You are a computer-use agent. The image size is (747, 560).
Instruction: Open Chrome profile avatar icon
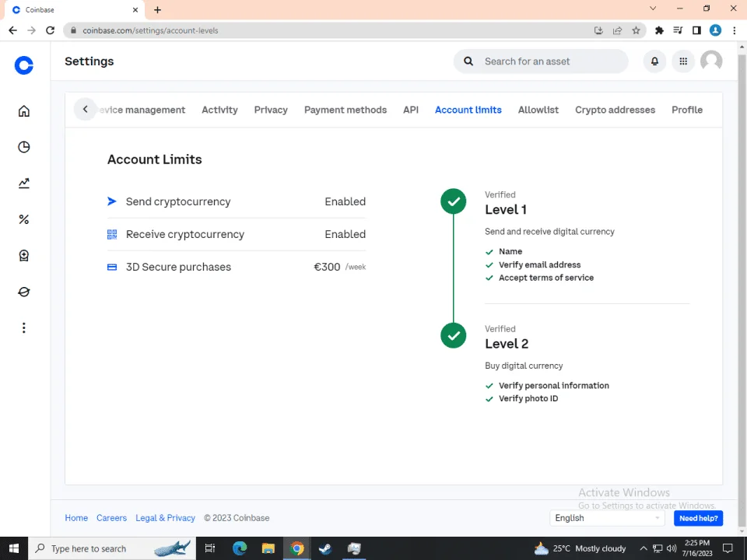pos(715,30)
